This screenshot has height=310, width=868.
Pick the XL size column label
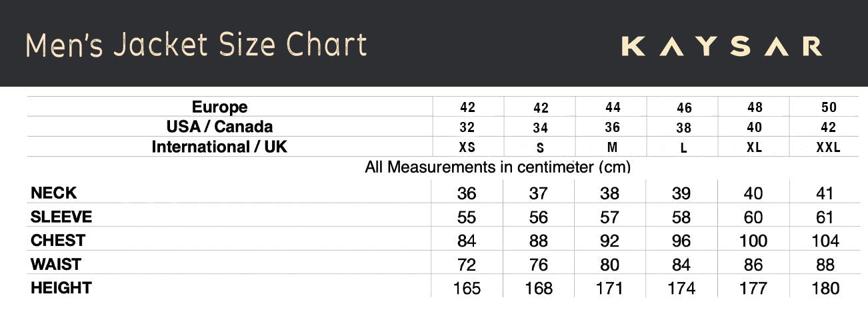coord(754,148)
